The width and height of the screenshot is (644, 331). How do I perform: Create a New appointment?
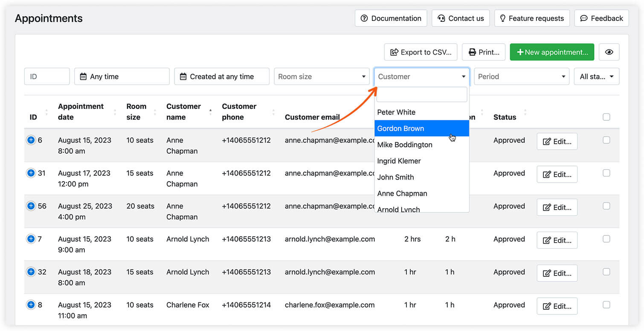552,52
